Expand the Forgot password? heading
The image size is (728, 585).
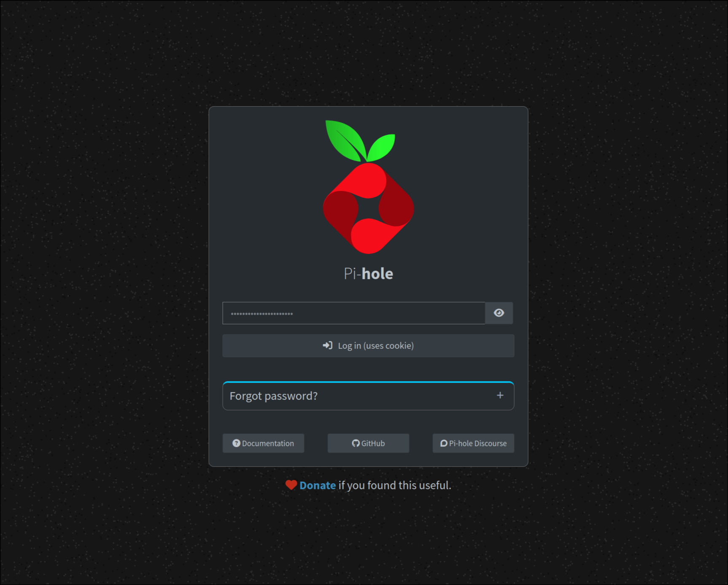coord(273,396)
